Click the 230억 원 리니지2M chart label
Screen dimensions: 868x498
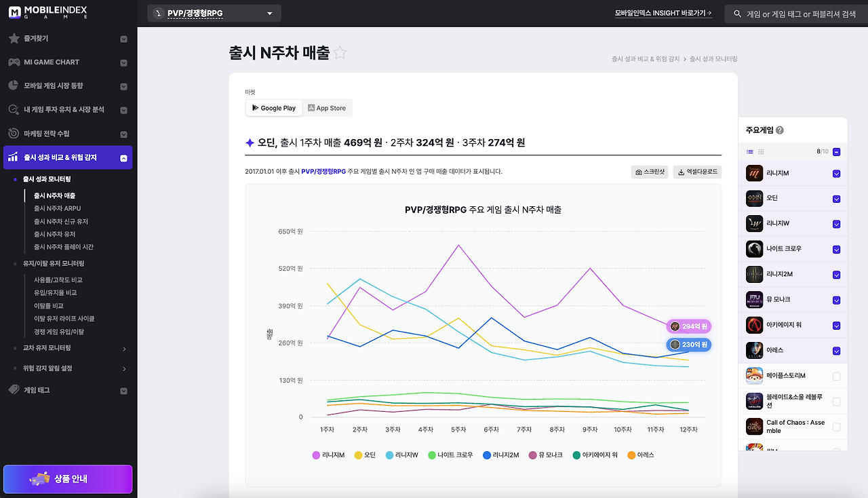(x=689, y=345)
